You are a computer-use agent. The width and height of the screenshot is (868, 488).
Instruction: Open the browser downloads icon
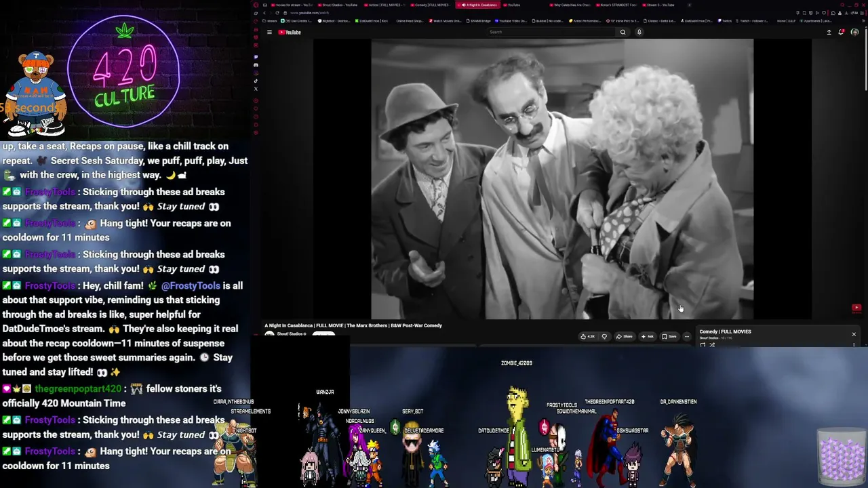[848, 13]
